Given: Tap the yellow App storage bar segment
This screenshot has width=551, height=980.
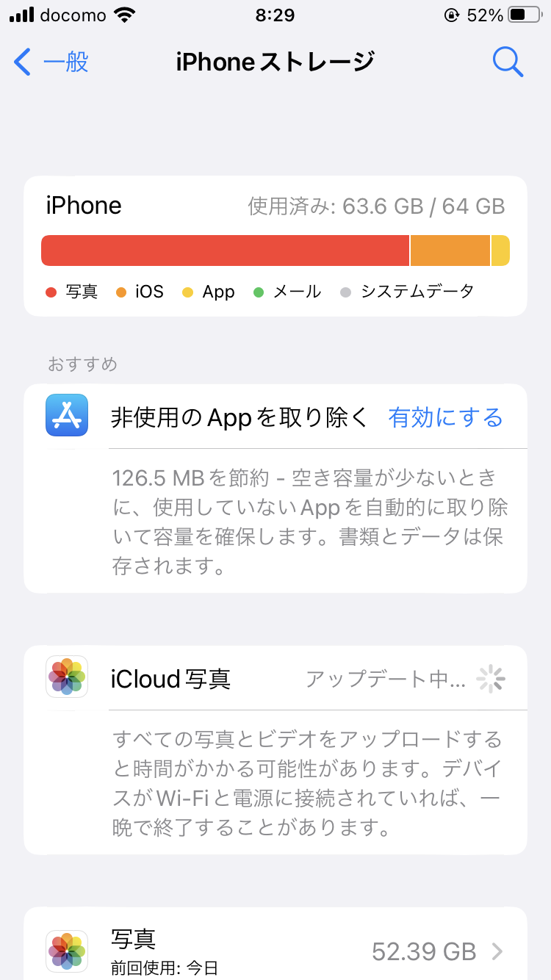Looking at the screenshot, I should (x=500, y=251).
